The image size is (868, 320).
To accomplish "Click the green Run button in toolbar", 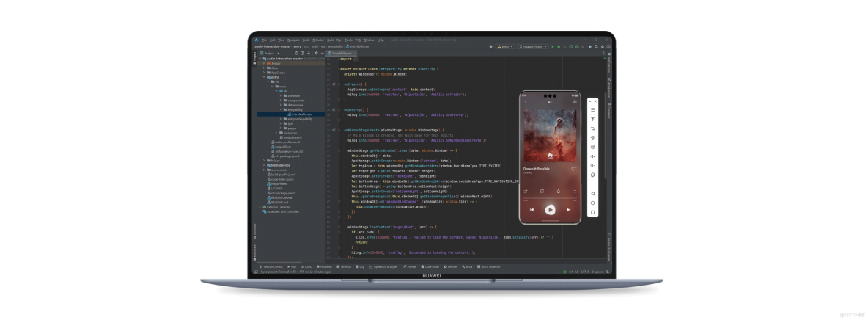I will click(x=553, y=46).
